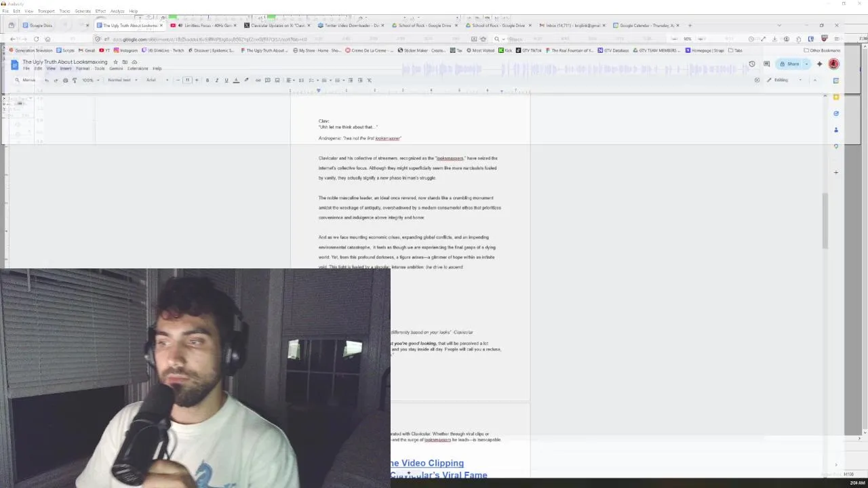Go back in browser history
The image size is (868, 488).
12,39
